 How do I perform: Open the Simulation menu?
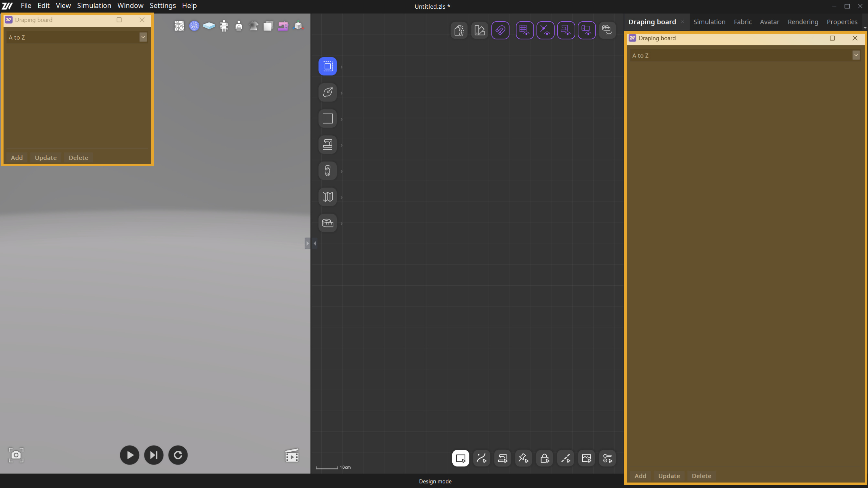point(94,6)
